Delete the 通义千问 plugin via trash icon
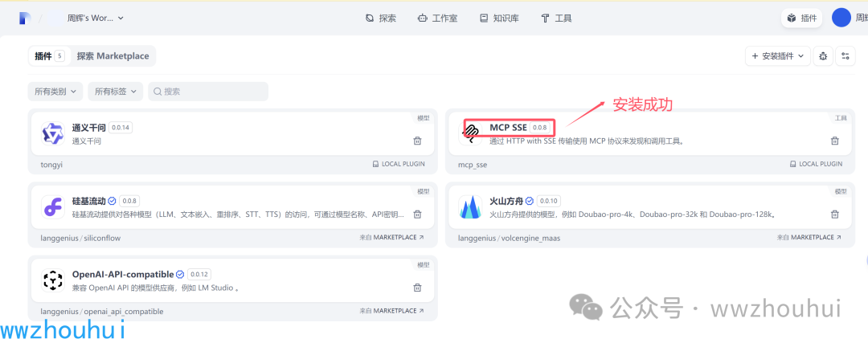Viewport: 868px width, 343px height. click(x=417, y=141)
